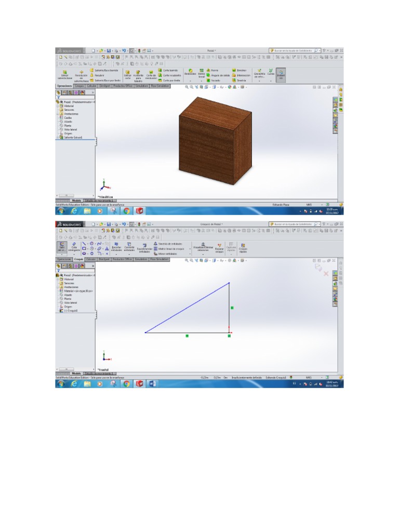This screenshot has height=532, width=399.
Task: Click Simetría feature in Pieza1 window
Action: (x=239, y=81)
